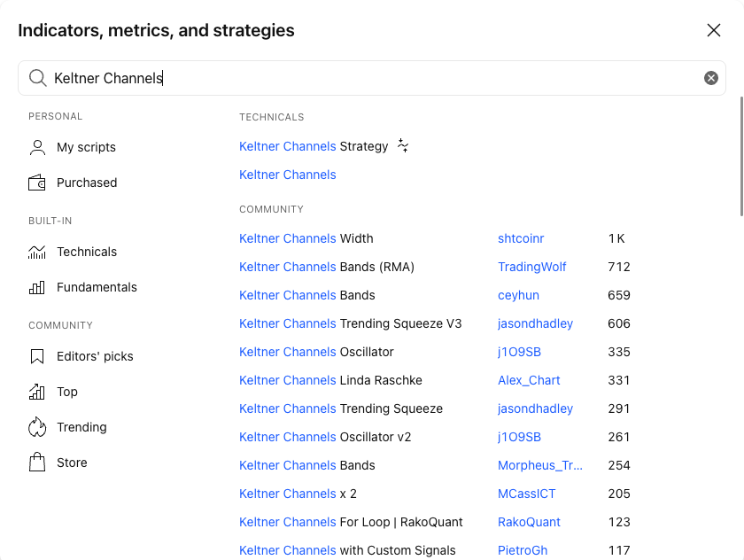Click the Technicals chart icon

coord(37,252)
